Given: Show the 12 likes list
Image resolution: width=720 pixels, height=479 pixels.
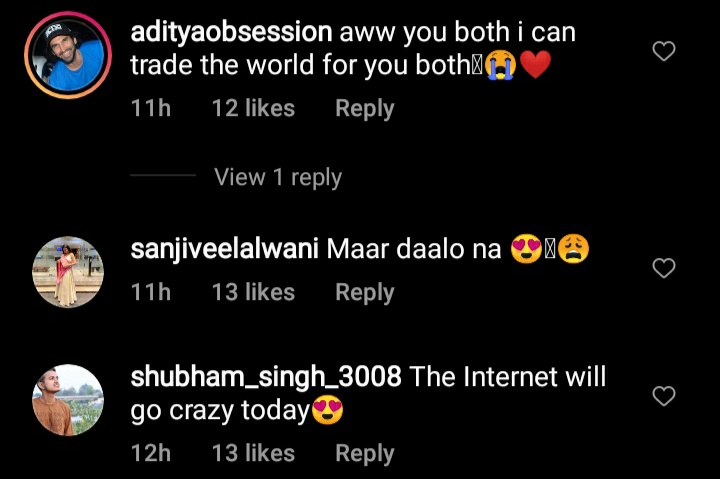Looking at the screenshot, I should pos(253,109).
